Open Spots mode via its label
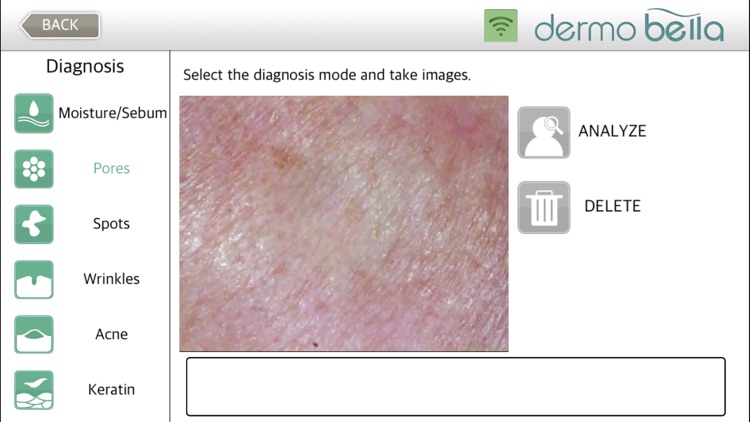This screenshot has height=422, width=750. pyautogui.click(x=111, y=224)
